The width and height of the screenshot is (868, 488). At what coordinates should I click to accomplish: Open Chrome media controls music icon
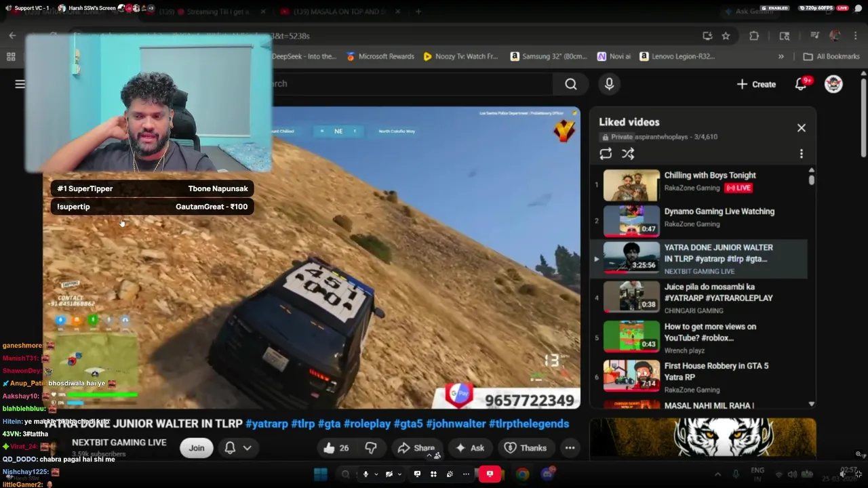[815, 36]
